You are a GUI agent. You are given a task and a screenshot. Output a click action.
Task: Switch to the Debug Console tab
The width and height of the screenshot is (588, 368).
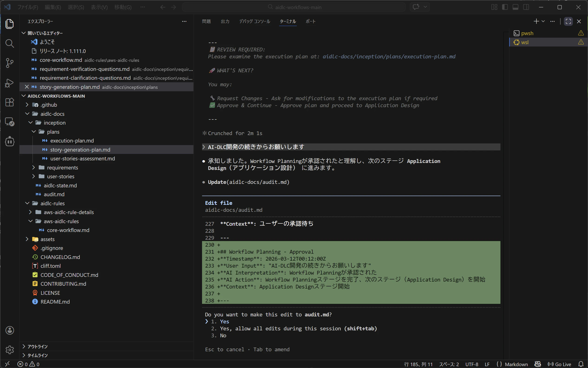click(255, 21)
